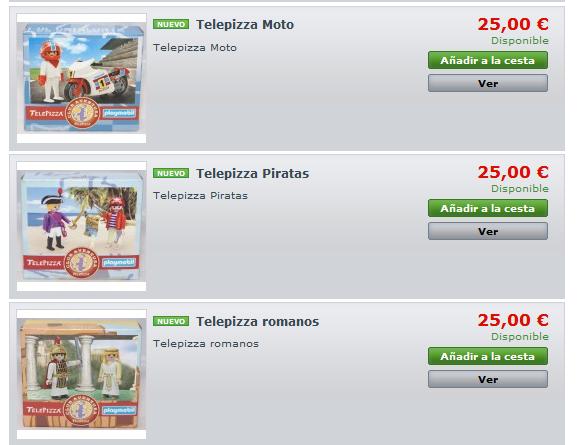577x445 pixels.
Task: Add Telepizza Piratas to the basket
Action: point(488,208)
